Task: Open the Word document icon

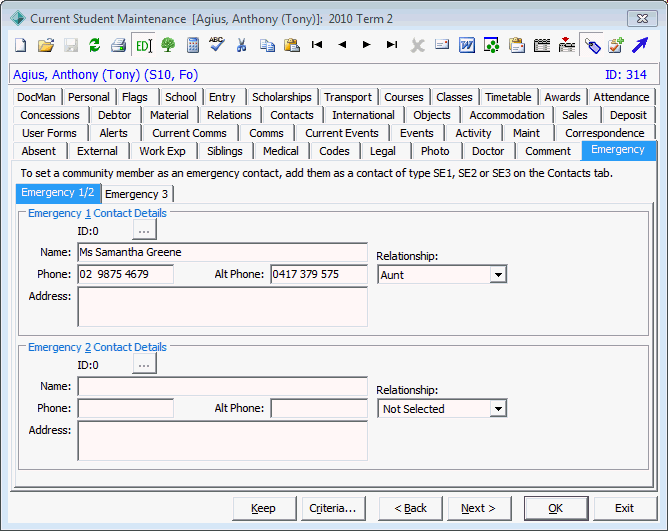Action: pyautogui.click(x=467, y=45)
